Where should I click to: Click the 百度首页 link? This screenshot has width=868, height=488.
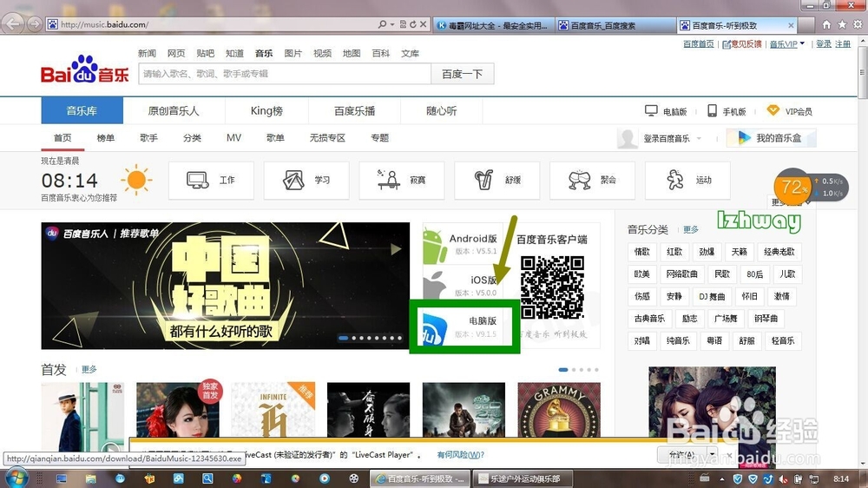(x=699, y=43)
